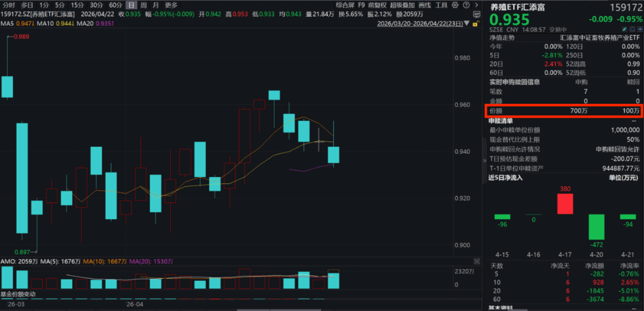Open the 综合屏 composite screen view
The width and height of the screenshot is (644, 311).
pyautogui.click(x=345, y=5)
